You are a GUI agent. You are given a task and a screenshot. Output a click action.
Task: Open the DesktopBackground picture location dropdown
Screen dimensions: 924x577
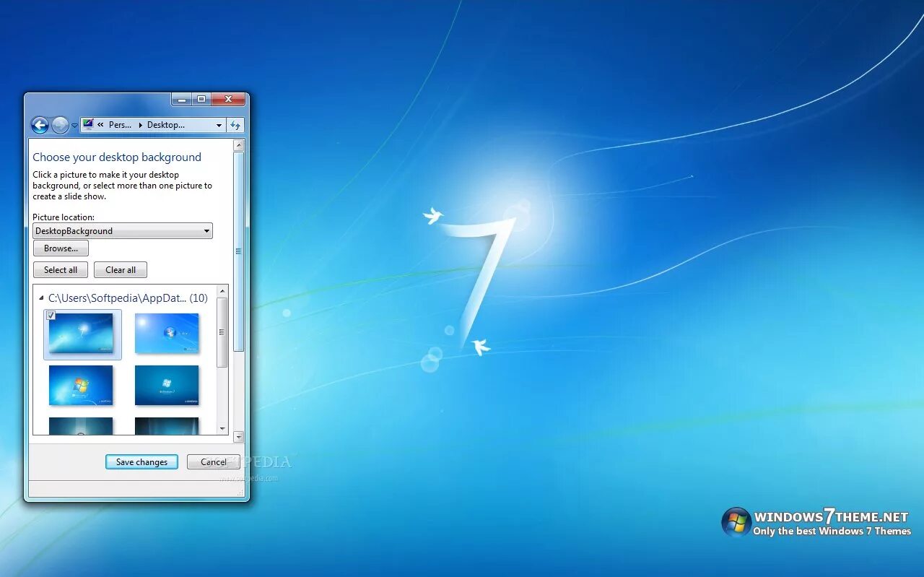pos(123,231)
